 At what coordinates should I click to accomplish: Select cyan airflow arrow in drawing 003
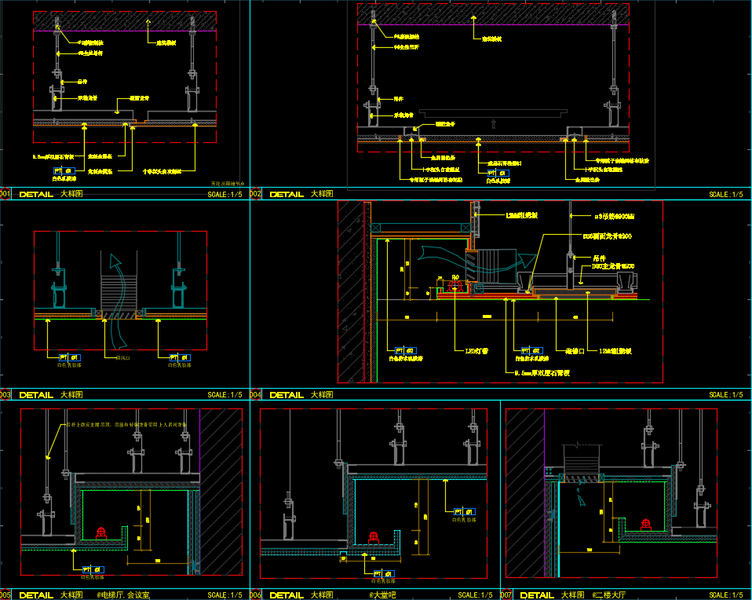[117, 301]
